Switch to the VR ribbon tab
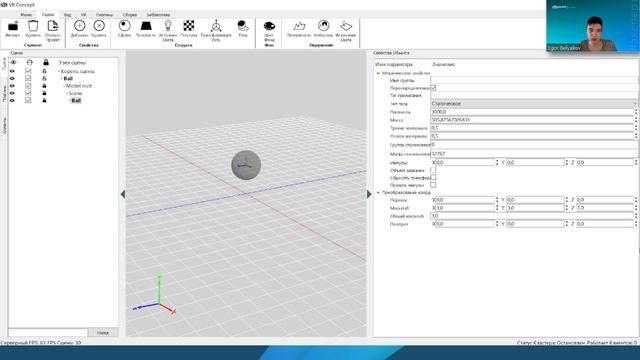 click(83, 15)
